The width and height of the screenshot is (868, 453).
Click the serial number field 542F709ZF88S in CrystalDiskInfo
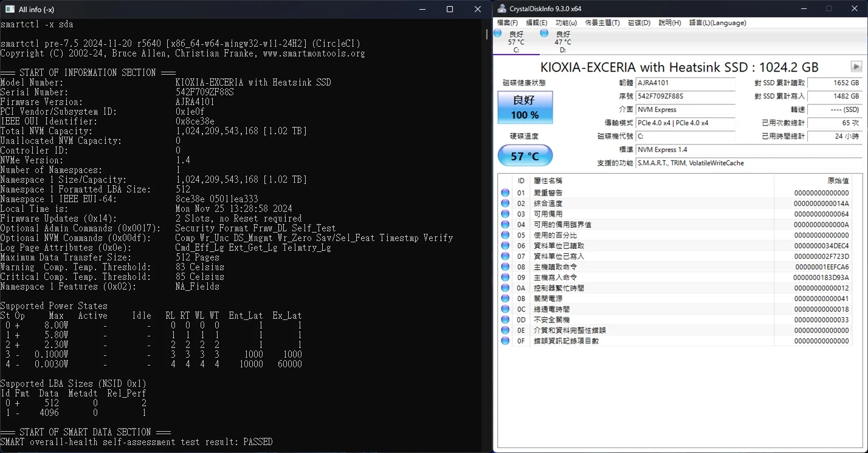pos(685,97)
